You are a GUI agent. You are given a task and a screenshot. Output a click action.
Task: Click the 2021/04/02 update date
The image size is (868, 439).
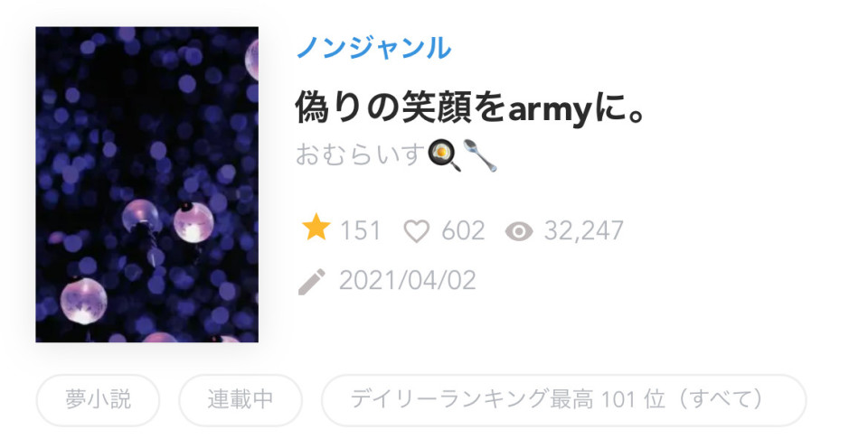[408, 280]
